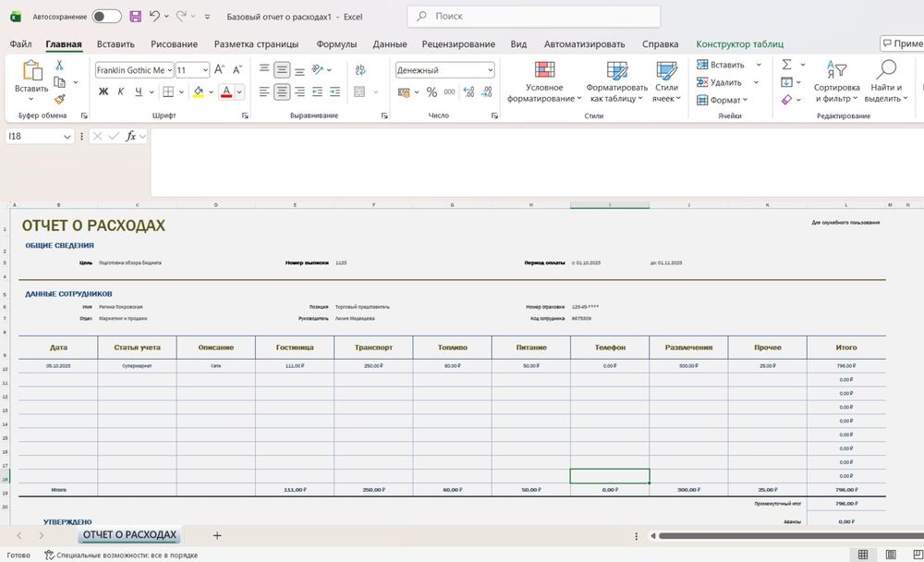Click the increase decimal icon
The width and height of the screenshot is (924, 562).
[469, 92]
